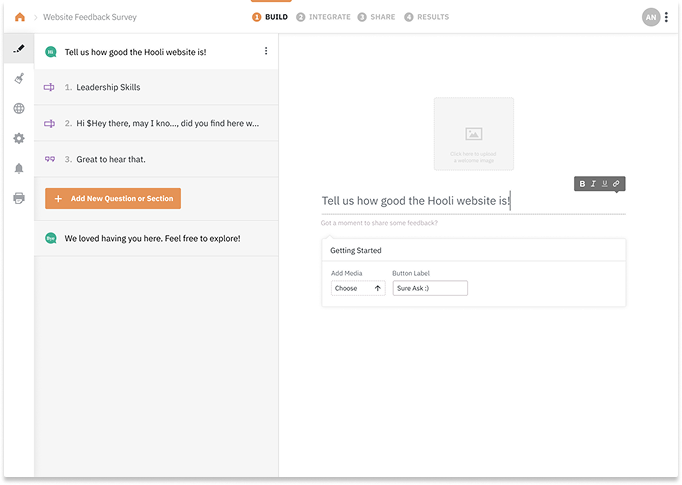Apply bold formatting in text toolbar
Screen dimensions: 682x485
point(583,184)
